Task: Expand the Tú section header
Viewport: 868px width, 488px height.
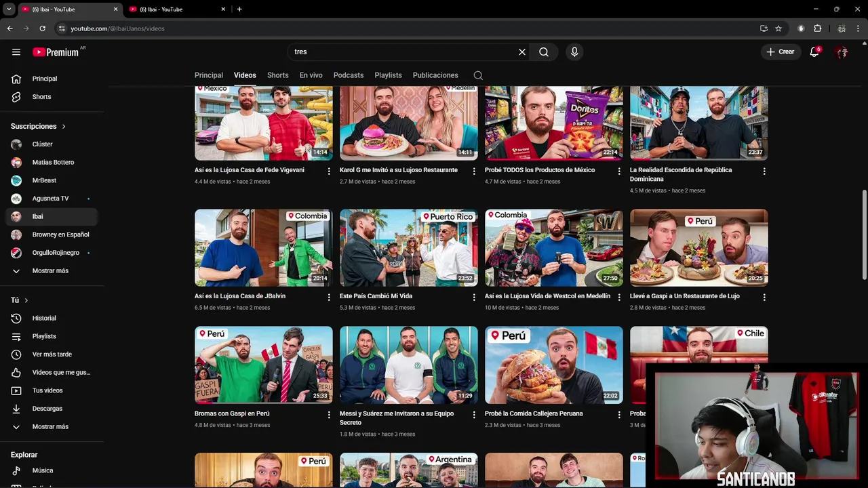Action: pyautogui.click(x=20, y=300)
